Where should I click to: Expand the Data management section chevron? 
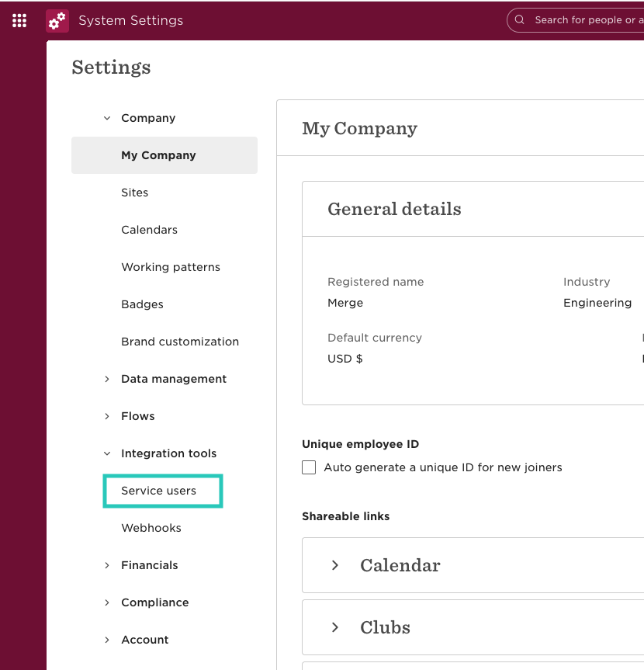click(107, 379)
